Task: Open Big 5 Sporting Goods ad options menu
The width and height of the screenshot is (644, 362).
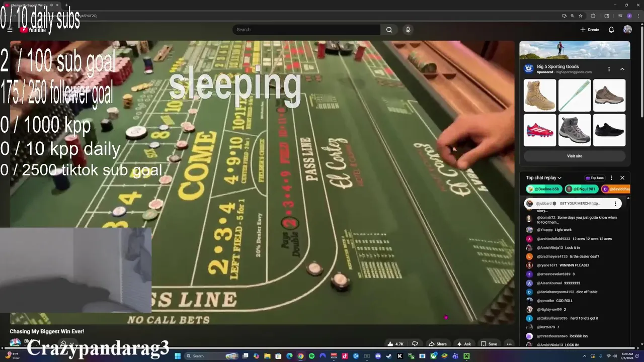Action: 609,69
